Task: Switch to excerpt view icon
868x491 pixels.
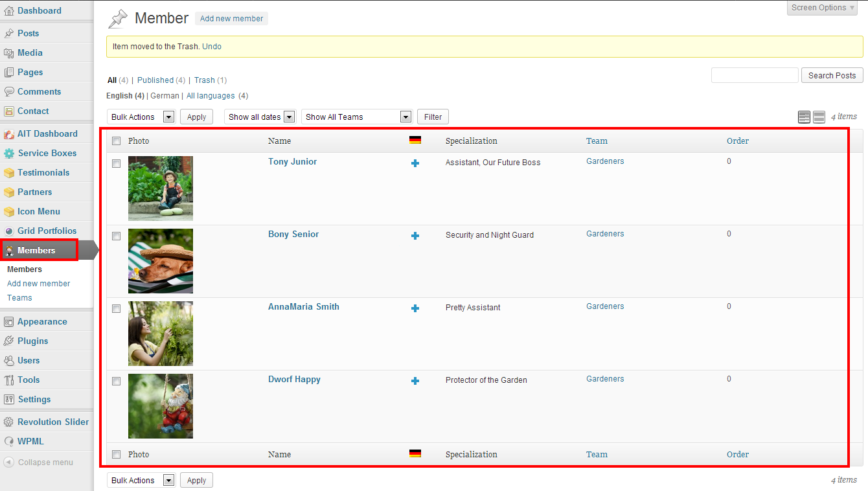Action: coord(819,117)
